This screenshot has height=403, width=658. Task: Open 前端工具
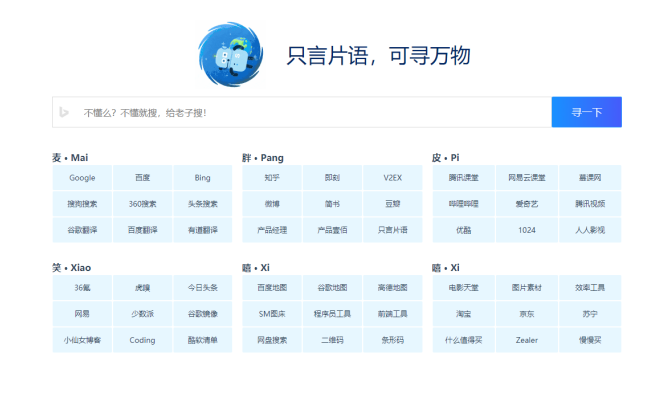(393, 314)
